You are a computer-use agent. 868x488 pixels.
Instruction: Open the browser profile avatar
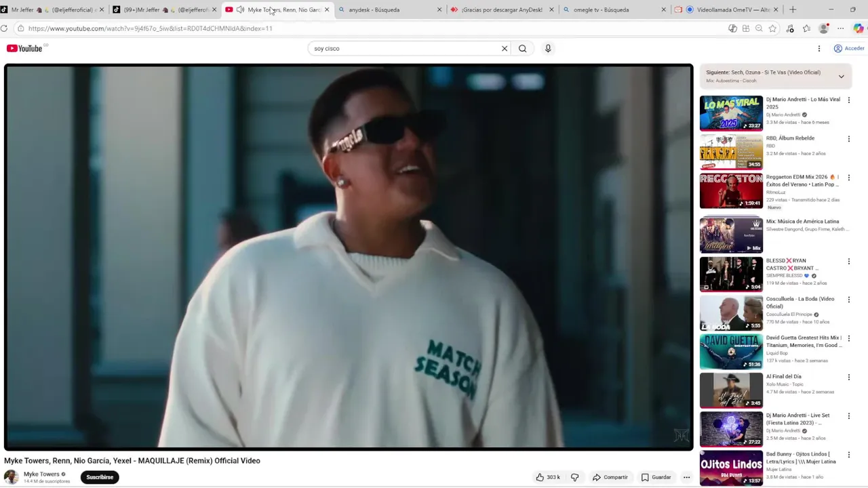tap(824, 28)
